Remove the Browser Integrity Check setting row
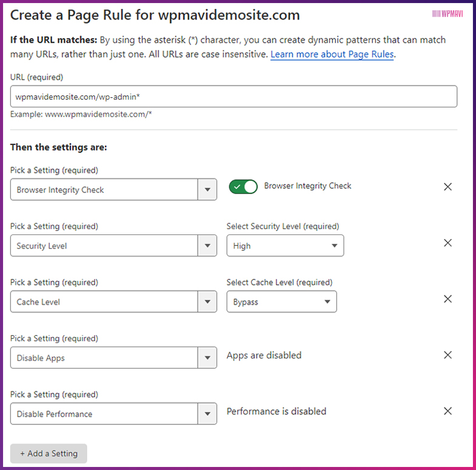 pos(448,187)
